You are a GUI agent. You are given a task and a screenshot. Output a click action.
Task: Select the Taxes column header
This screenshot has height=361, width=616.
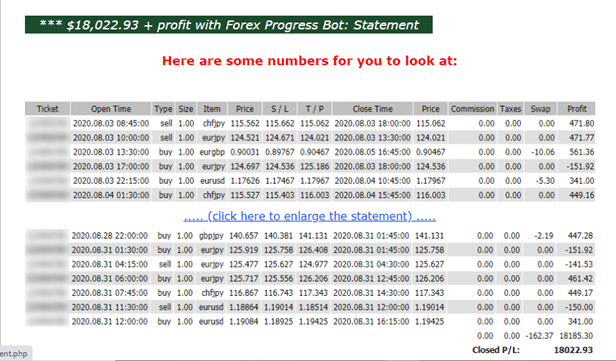coord(510,109)
